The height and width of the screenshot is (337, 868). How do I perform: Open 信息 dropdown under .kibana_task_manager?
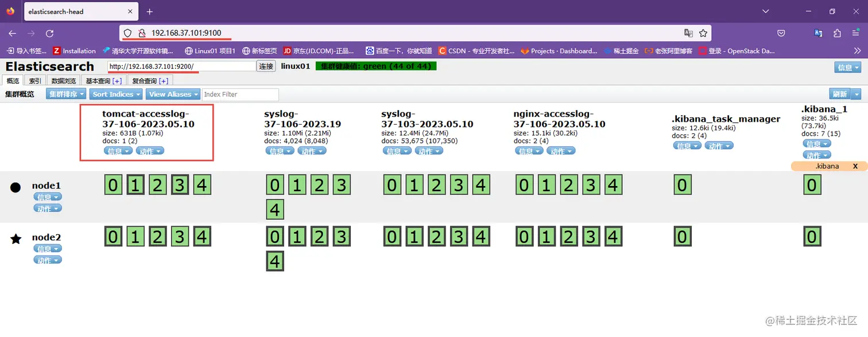click(x=688, y=146)
